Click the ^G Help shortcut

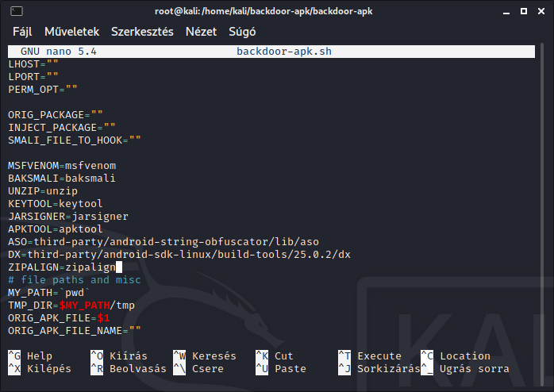pos(30,356)
